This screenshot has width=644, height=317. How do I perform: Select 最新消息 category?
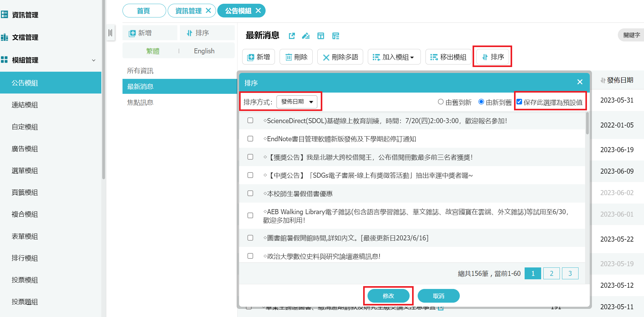[180, 86]
